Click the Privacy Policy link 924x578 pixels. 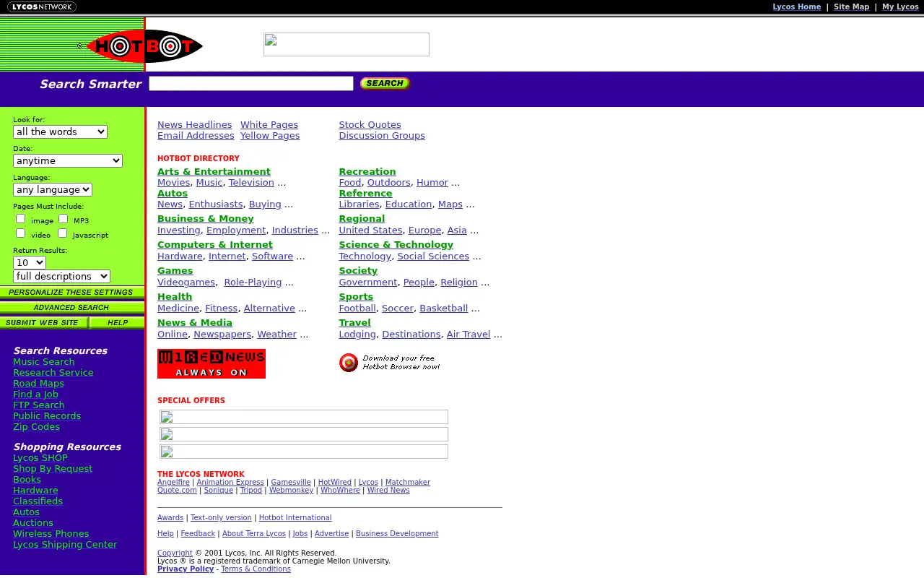tap(186, 569)
